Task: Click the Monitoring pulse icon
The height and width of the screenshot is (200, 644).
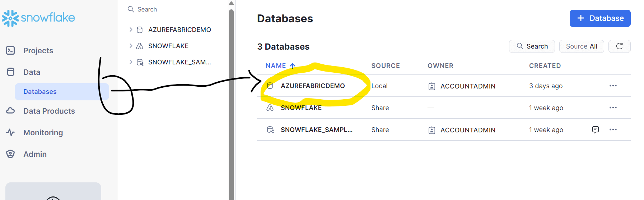Action: (10, 132)
